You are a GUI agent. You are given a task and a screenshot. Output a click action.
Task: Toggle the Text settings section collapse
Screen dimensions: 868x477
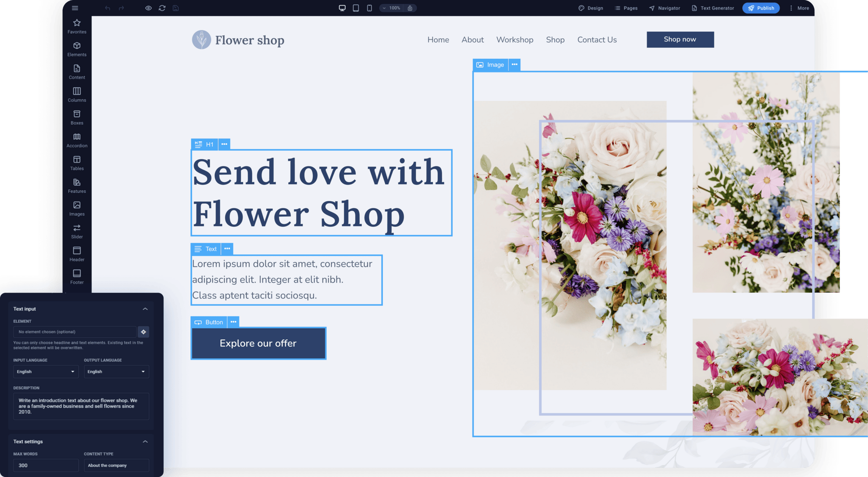point(145,441)
